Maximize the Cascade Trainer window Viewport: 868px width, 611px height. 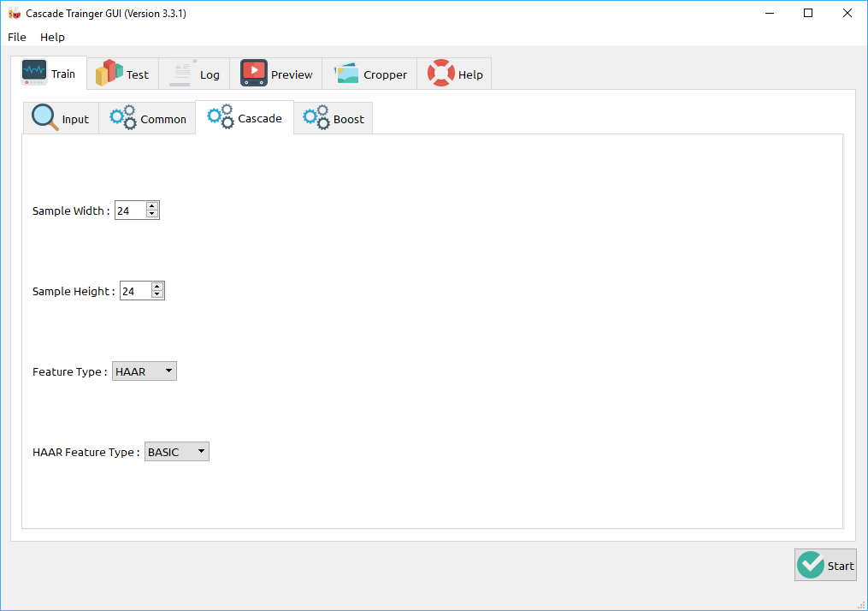coord(808,13)
